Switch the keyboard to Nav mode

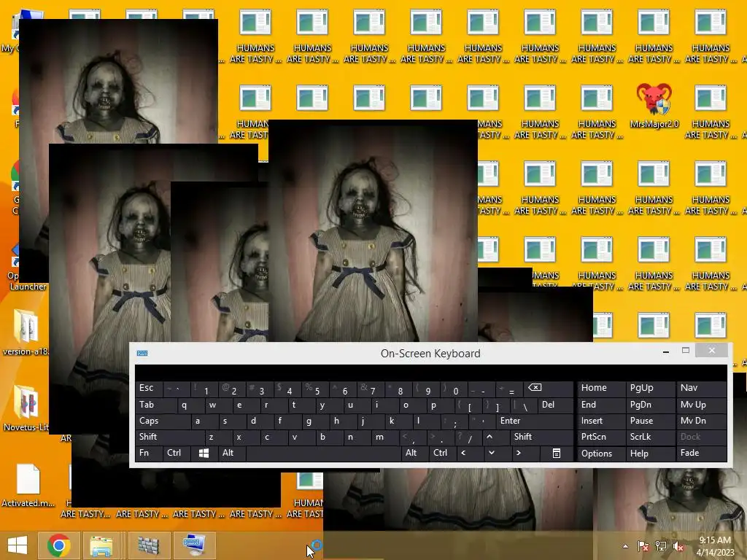coord(701,388)
